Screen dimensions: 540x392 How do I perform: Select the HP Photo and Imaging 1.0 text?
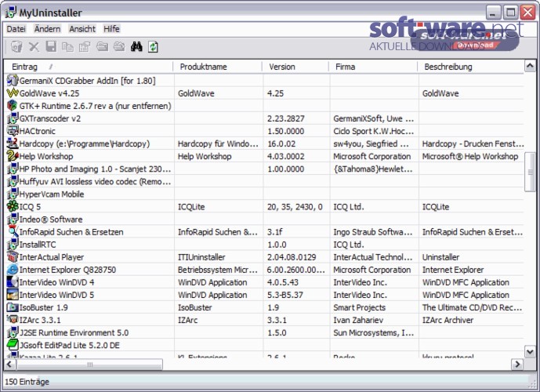pos(95,169)
